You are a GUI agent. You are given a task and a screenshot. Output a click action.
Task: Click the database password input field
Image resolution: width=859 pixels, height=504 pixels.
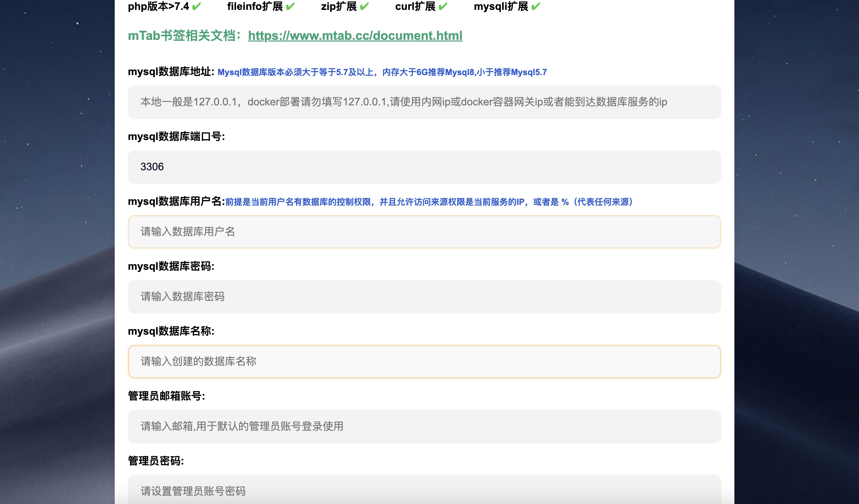click(x=424, y=297)
